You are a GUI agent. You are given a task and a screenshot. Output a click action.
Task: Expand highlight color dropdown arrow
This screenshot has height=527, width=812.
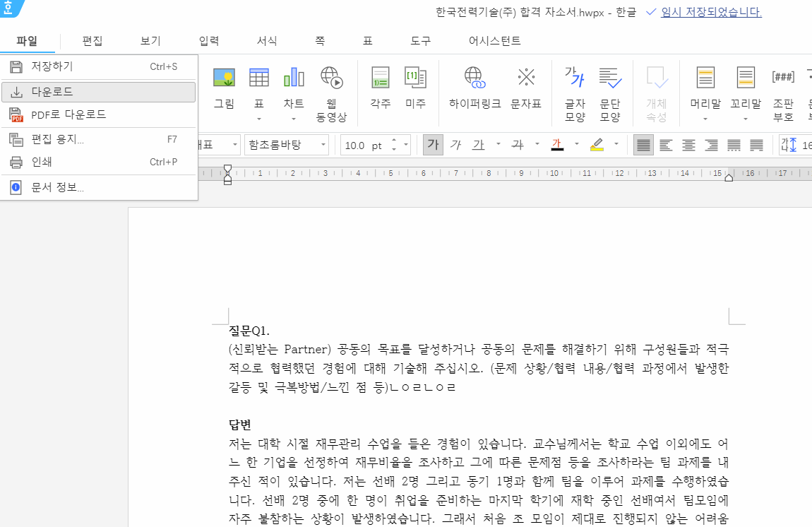tap(616, 144)
